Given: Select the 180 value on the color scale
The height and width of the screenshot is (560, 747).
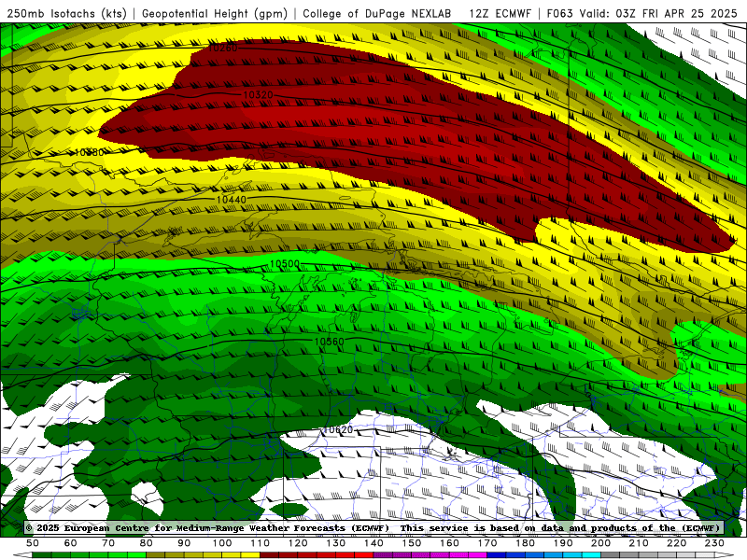Looking at the screenshot, I should (525, 543).
